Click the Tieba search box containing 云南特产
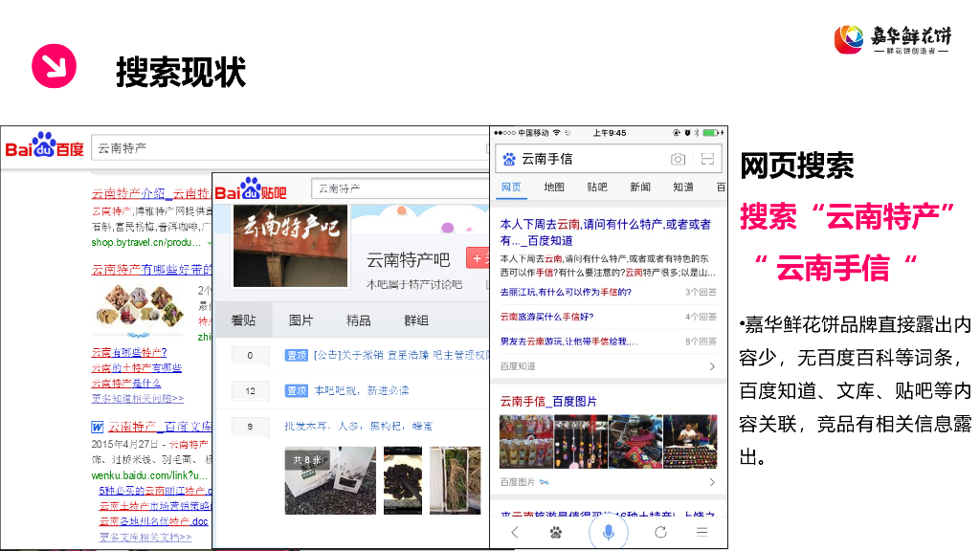This screenshot has width=980, height=551. point(400,188)
